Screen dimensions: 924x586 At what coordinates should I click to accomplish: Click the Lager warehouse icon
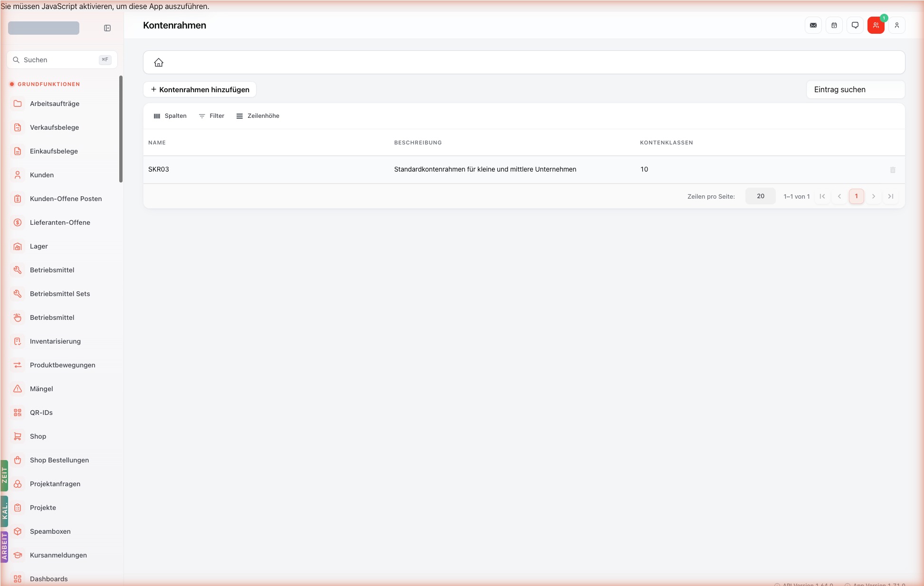click(18, 246)
